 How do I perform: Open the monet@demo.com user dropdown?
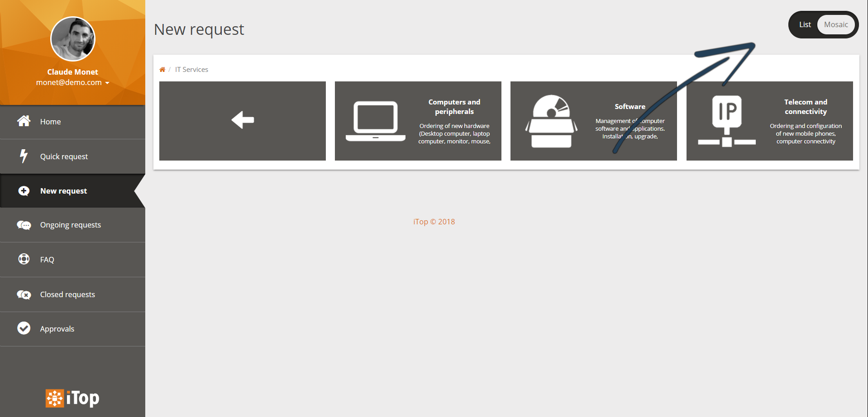pos(72,82)
